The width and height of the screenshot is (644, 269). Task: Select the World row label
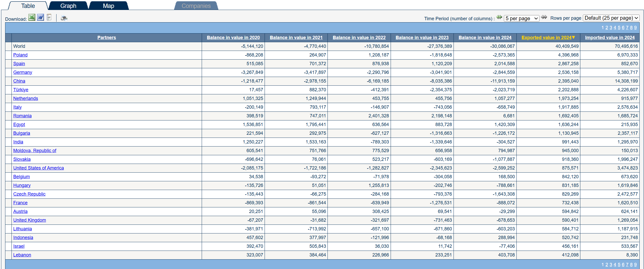(19, 46)
